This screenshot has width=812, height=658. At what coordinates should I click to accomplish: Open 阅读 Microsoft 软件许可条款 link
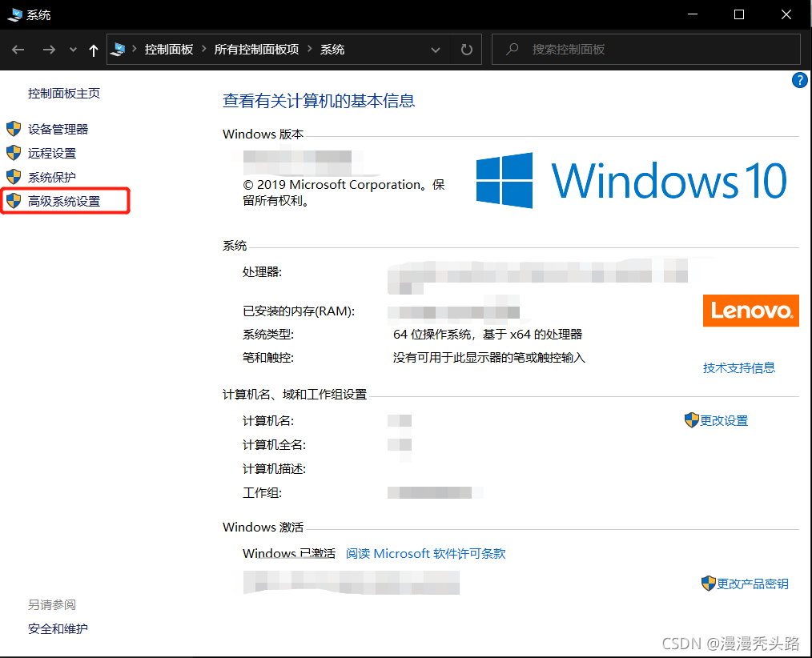pyautogui.click(x=426, y=553)
